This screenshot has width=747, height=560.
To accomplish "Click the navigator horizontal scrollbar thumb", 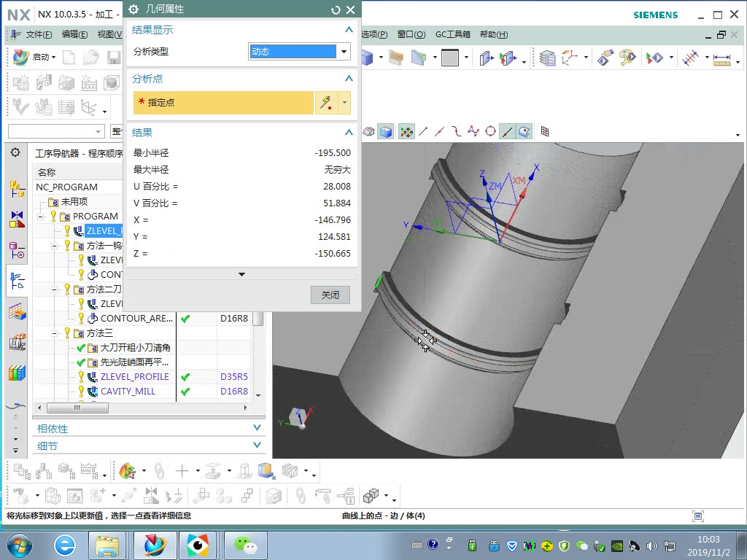I will pyautogui.click(x=77, y=408).
